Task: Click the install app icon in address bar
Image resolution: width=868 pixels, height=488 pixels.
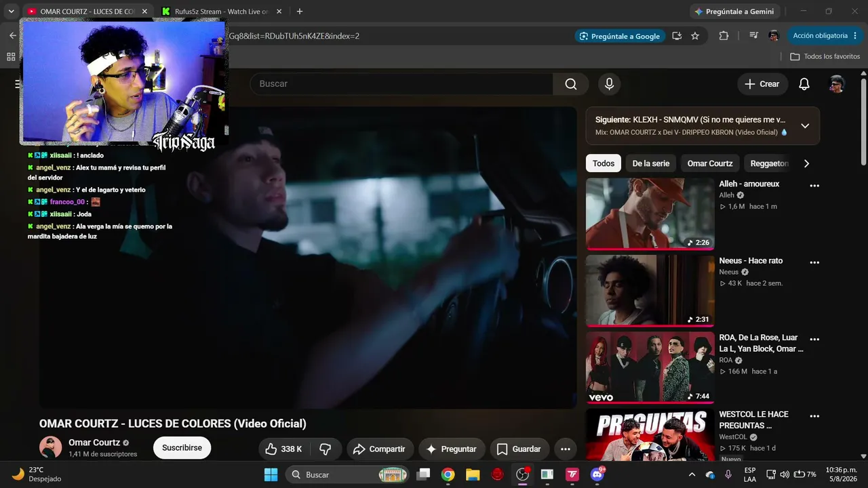Action: (677, 36)
